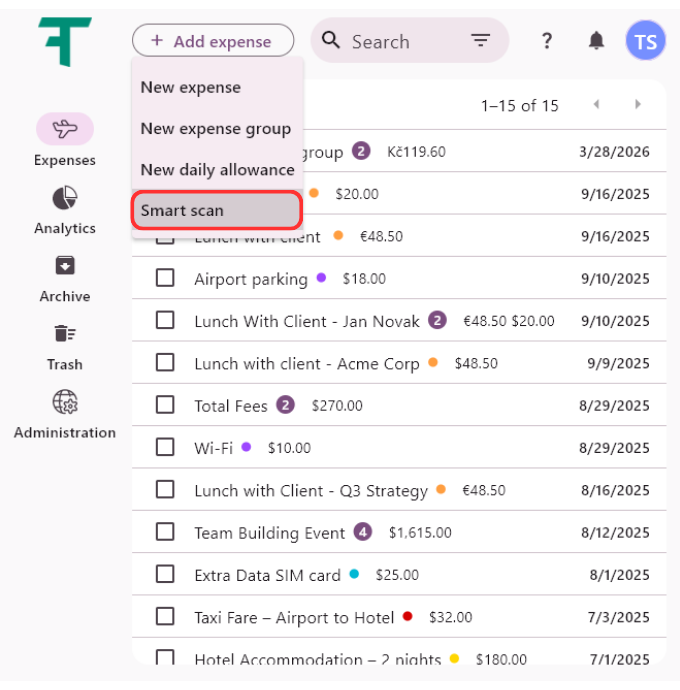Check the Team Building Event row
The image size is (680, 690).
click(165, 532)
